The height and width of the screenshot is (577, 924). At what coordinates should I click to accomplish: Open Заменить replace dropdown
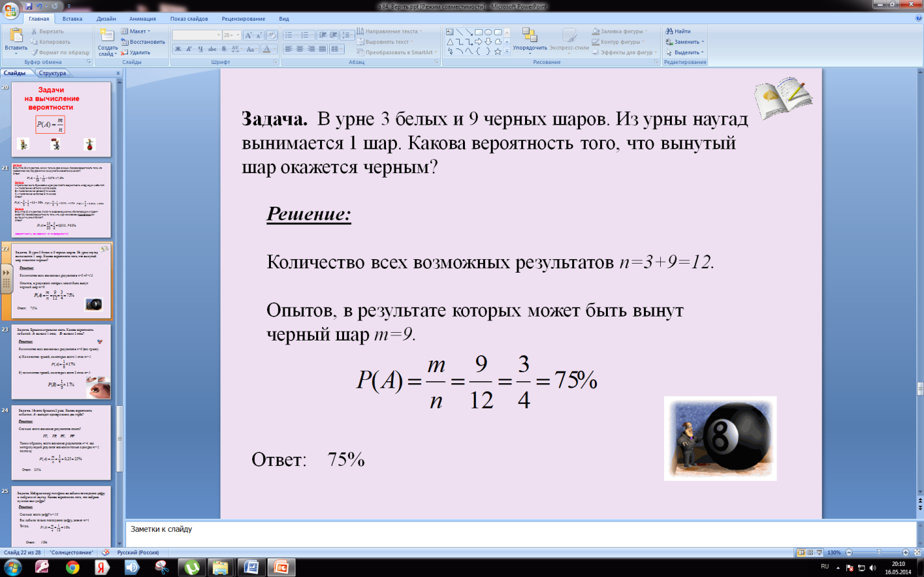685,42
